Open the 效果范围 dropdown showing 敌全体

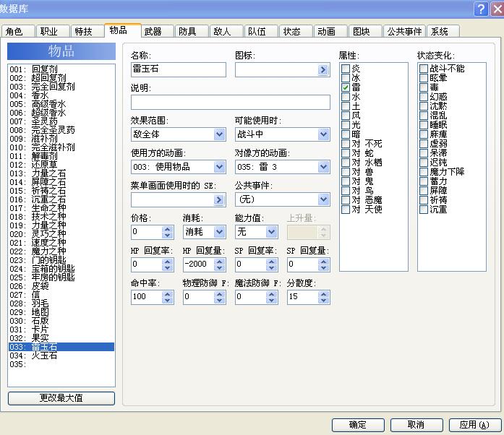pos(179,134)
